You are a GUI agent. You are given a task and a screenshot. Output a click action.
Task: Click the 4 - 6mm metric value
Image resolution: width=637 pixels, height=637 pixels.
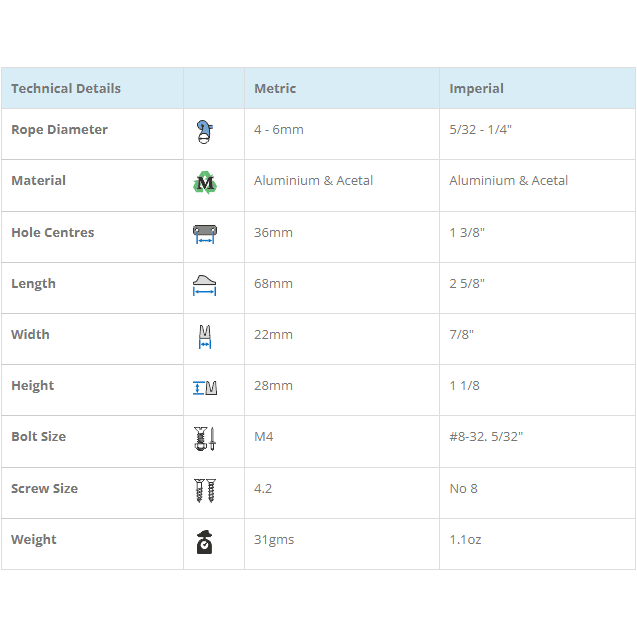click(279, 130)
